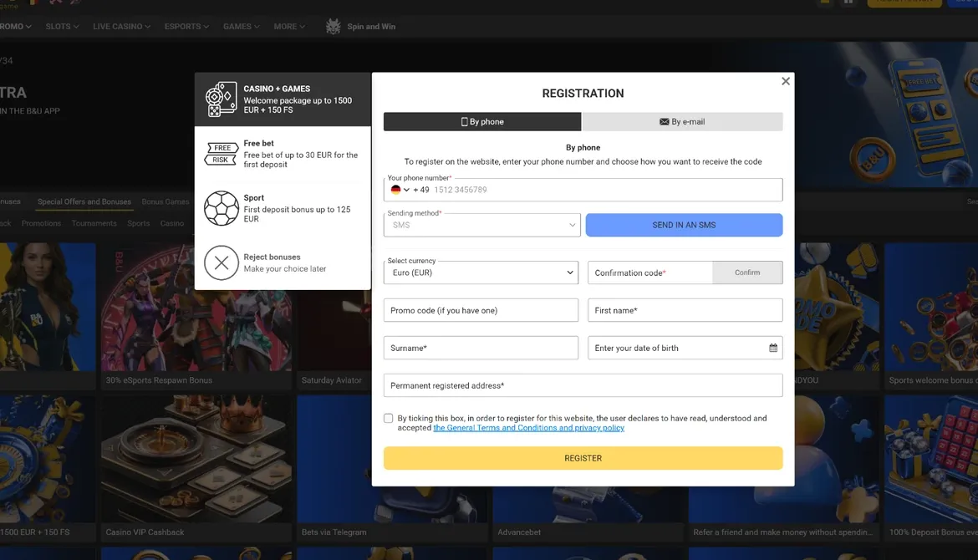
Task: Open Special Offers and Bonuses tab
Action: click(84, 201)
